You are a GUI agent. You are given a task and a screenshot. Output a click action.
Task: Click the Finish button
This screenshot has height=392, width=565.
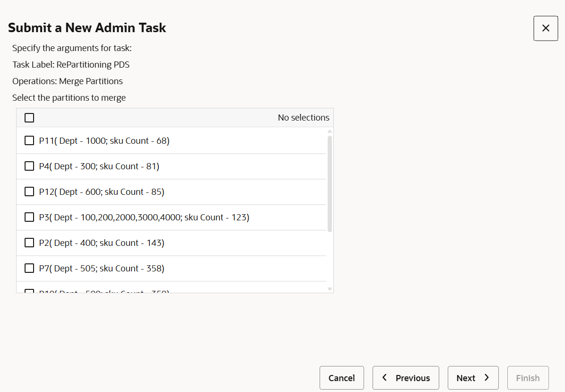click(x=528, y=378)
